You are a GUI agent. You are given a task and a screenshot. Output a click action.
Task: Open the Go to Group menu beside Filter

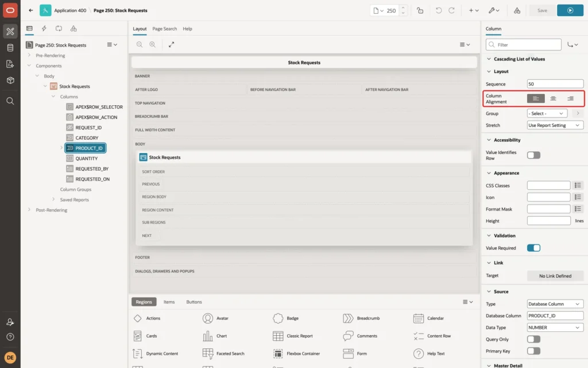572,45
